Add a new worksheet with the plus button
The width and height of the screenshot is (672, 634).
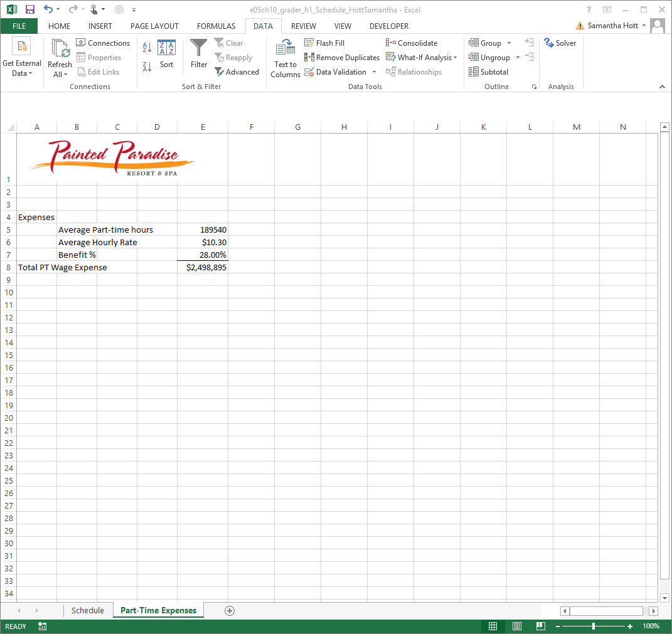[x=229, y=610]
